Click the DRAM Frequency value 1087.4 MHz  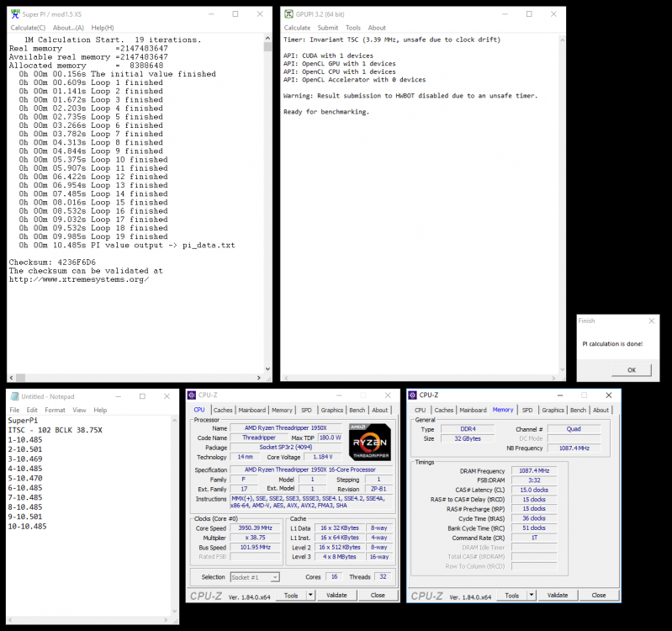pyautogui.click(x=534, y=470)
